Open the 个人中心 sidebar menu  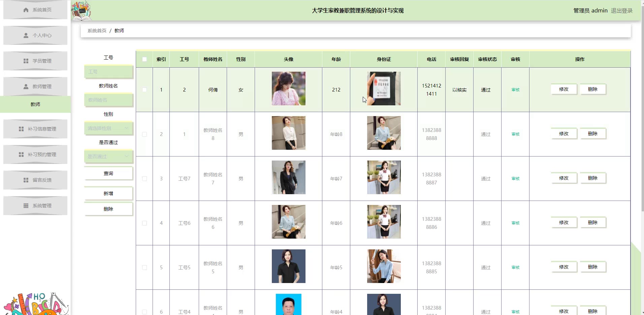[x=35, y=35]
